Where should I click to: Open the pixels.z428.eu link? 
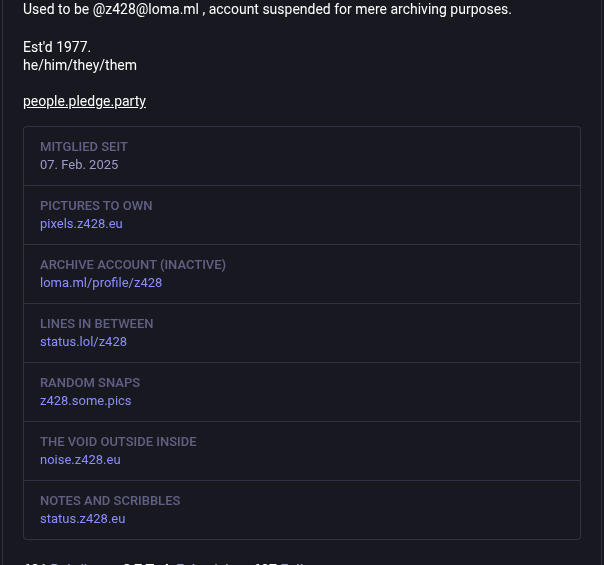[81, 224]
